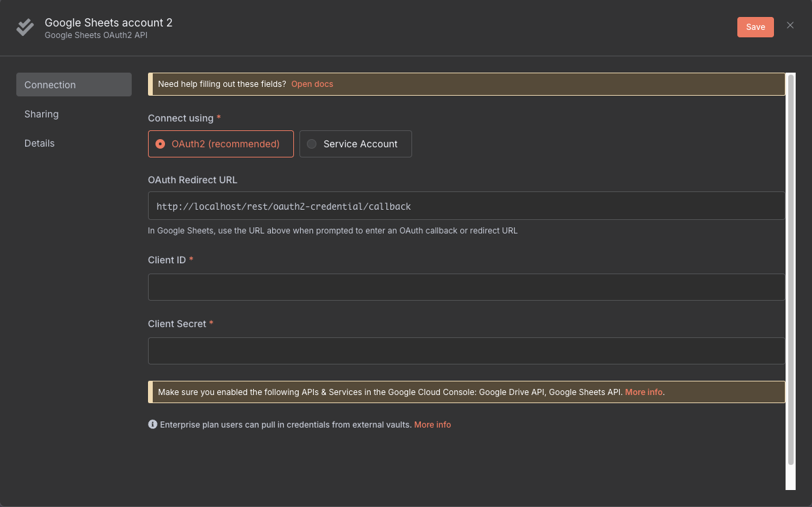Open More info link about external vaults
The height and width of the screenshot is (507, 812).
coord(432,425)
